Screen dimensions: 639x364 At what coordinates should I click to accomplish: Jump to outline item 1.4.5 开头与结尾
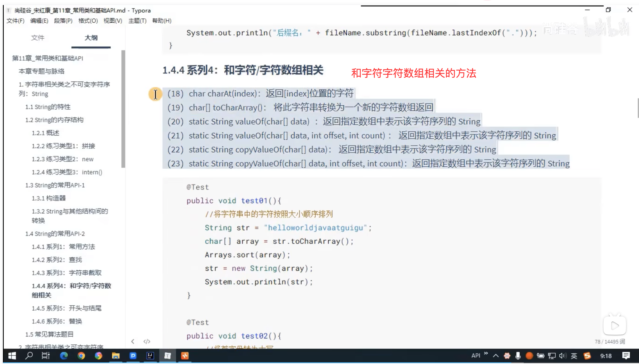67,308
